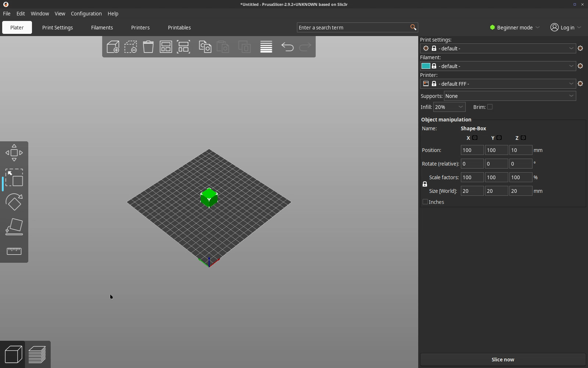Click the Add instance icon
The width and height of the screenshot is (588, 368).
coord(244,47)
